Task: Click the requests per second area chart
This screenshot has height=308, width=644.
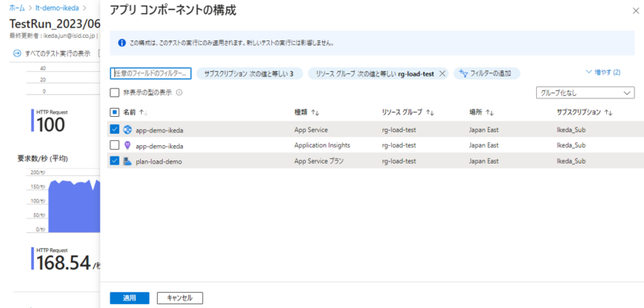Action: click(x=74, y=206)
